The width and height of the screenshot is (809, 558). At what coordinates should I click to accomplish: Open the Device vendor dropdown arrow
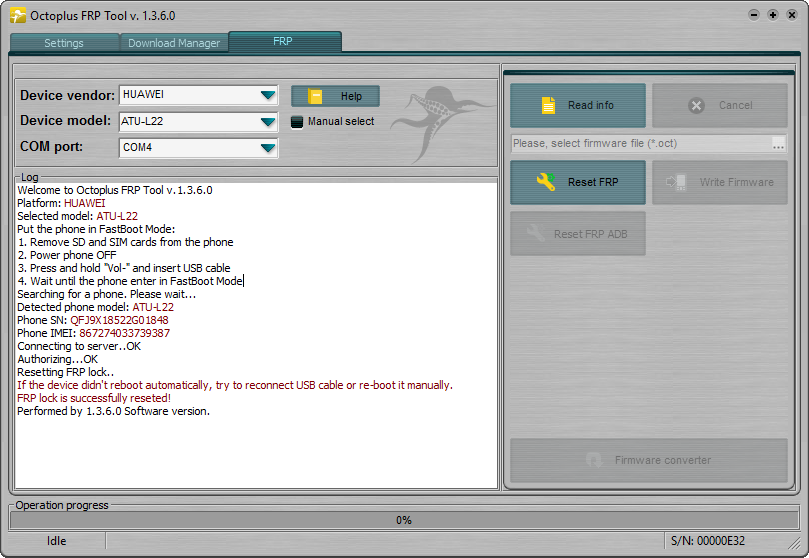(268, 95)
